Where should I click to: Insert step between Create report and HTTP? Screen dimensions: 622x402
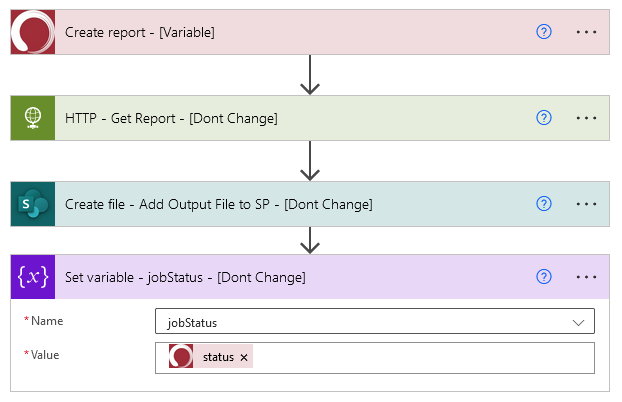310,75
